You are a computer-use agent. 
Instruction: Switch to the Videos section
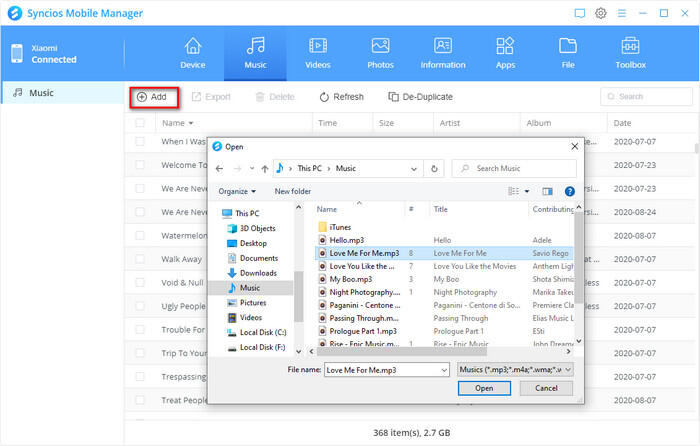click(317, 53)
